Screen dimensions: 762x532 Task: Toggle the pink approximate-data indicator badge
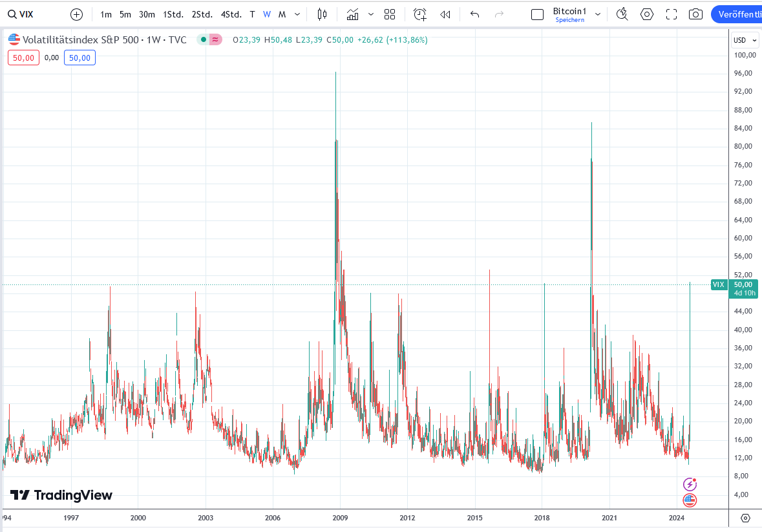point(216,40)
